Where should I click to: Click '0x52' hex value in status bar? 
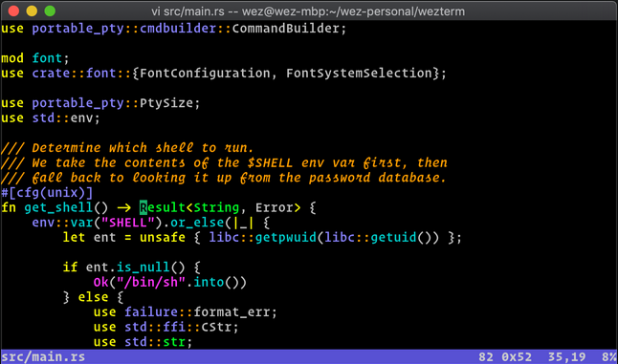(517, 357)
